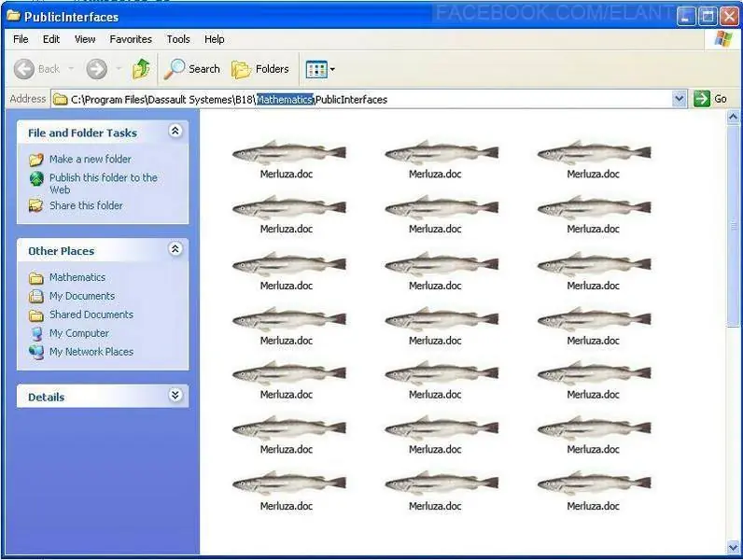Click the scrollbar up arrow
Viewport: 743px width, 560px height.
[x=733, y=117]
